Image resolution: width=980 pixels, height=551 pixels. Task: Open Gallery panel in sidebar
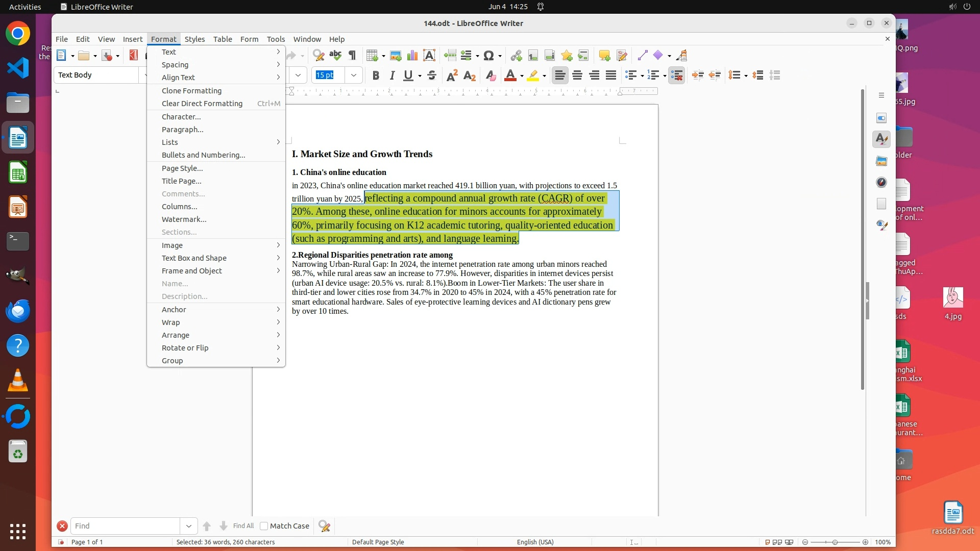pos(881,161)
